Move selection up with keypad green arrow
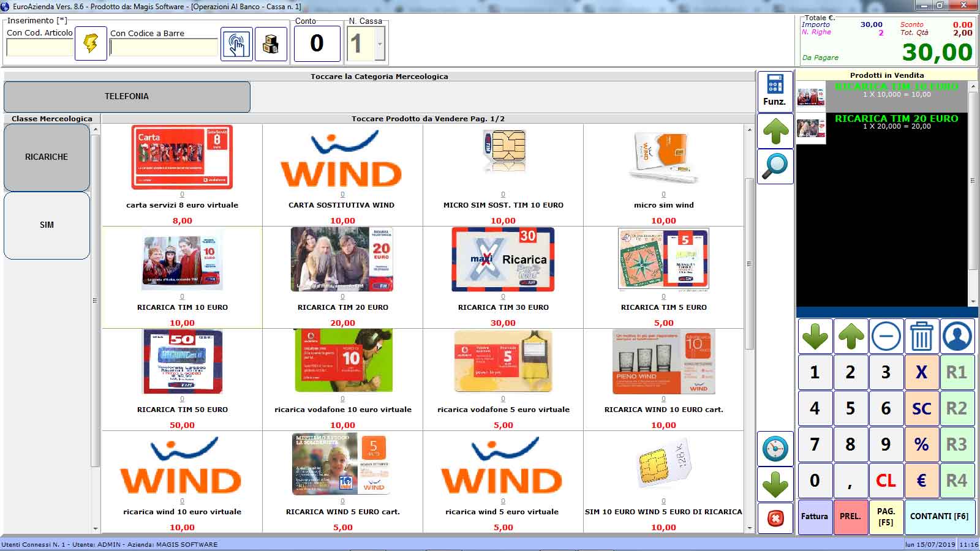 point(850,336)
